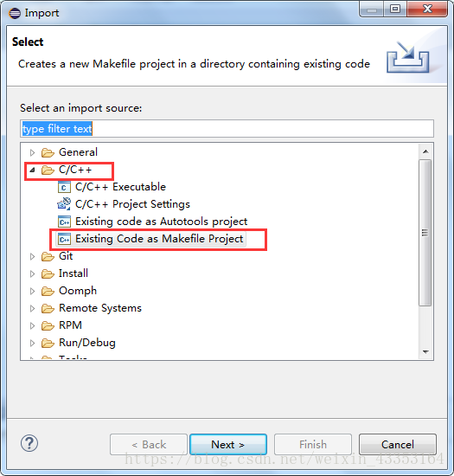Screen dimensions: 454x476
Task: Click the RPM folder icon
Action: pyautogui.click(x=48, y=325)
